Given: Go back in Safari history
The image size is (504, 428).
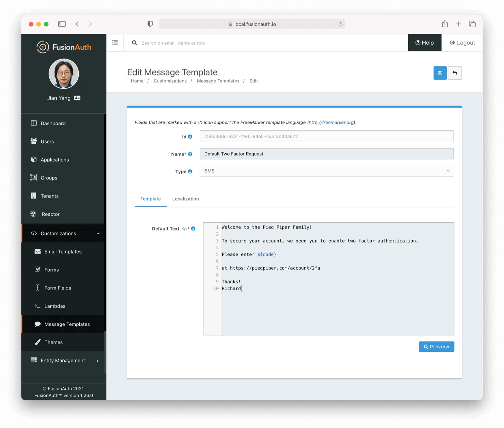Looking at the screenshot, I should [77, 24].
